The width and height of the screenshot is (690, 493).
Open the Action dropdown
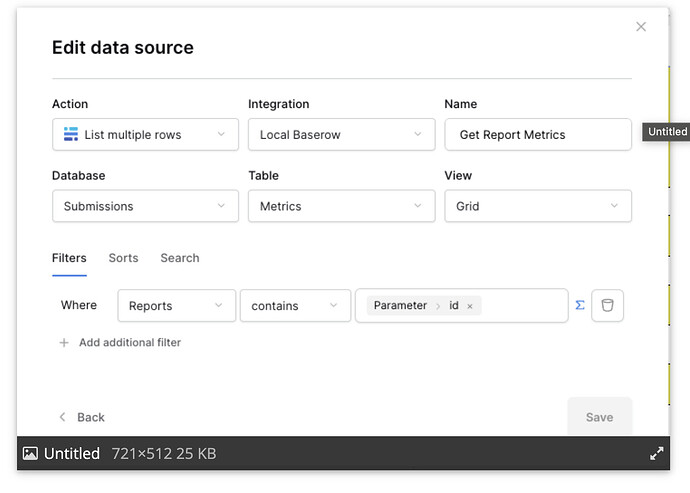tap(145, 134)
